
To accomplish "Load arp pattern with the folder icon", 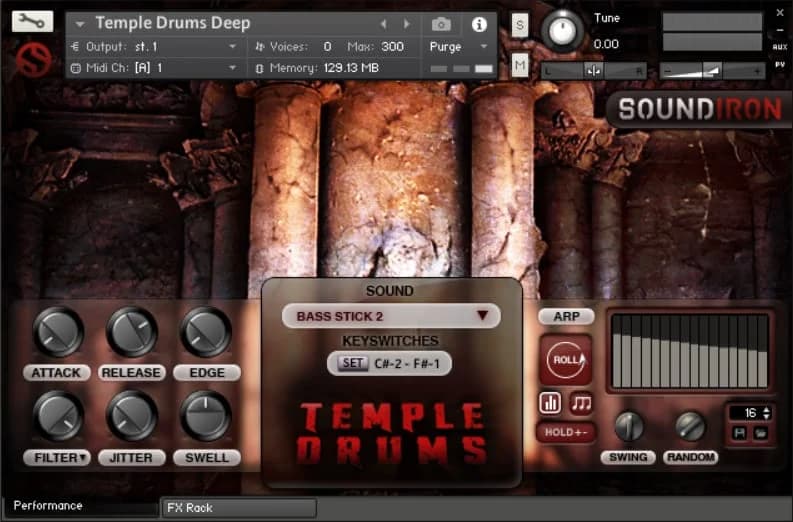I will (x=758, y=432).
